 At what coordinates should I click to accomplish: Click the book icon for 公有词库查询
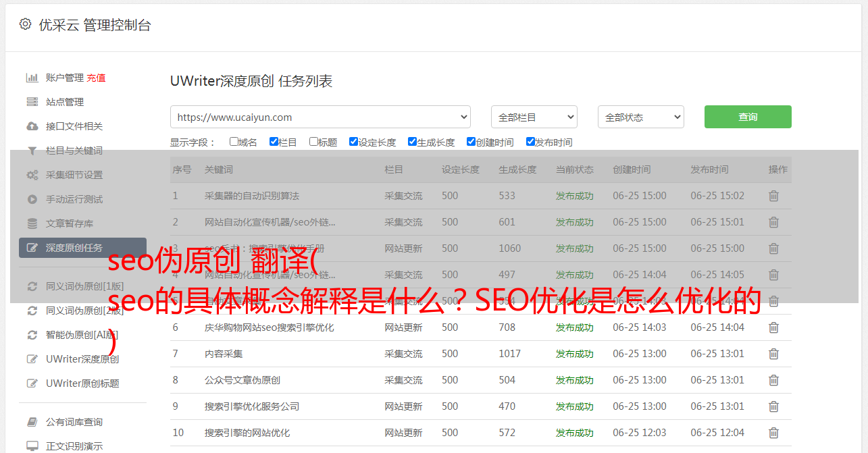[32, 422]
